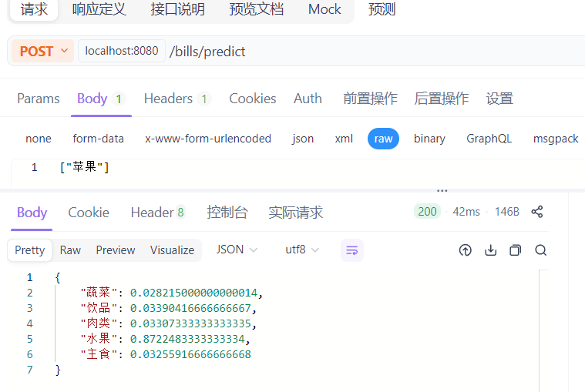
Task: Select the binary body type
Action: pos(429,139)
